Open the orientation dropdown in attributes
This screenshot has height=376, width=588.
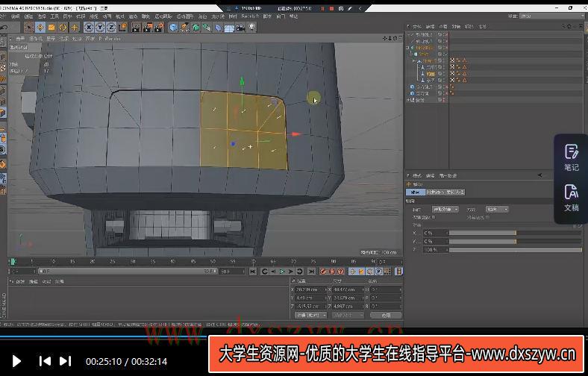point(497,209)
